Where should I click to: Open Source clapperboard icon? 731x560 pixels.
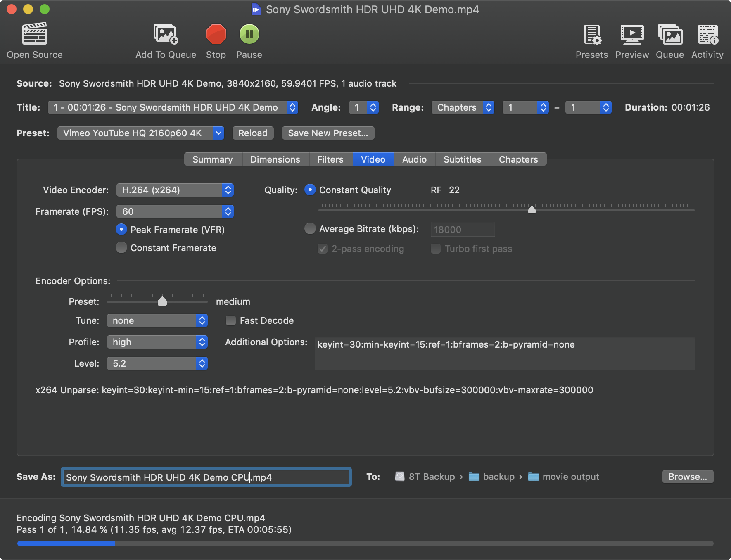(x=35, y=34)
